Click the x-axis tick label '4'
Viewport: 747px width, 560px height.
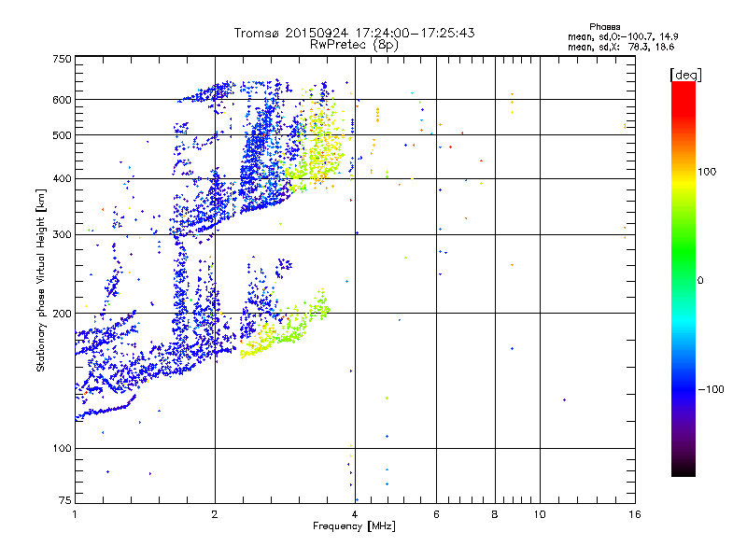(x=355, y=514)
